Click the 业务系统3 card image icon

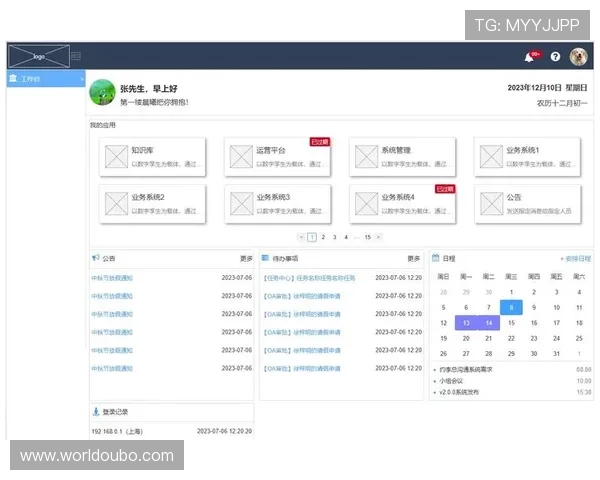pos(241,204)
